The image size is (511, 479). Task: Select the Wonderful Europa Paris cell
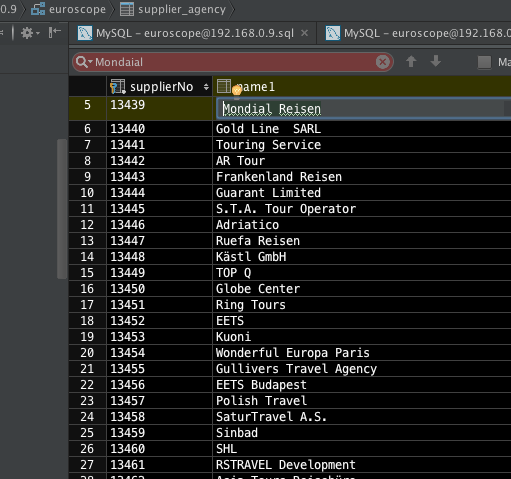(362, 353)
